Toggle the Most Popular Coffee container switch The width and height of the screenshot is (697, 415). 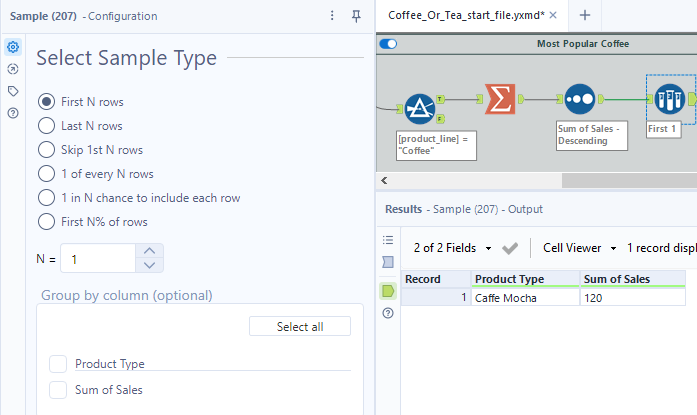[x=388, y=44]
